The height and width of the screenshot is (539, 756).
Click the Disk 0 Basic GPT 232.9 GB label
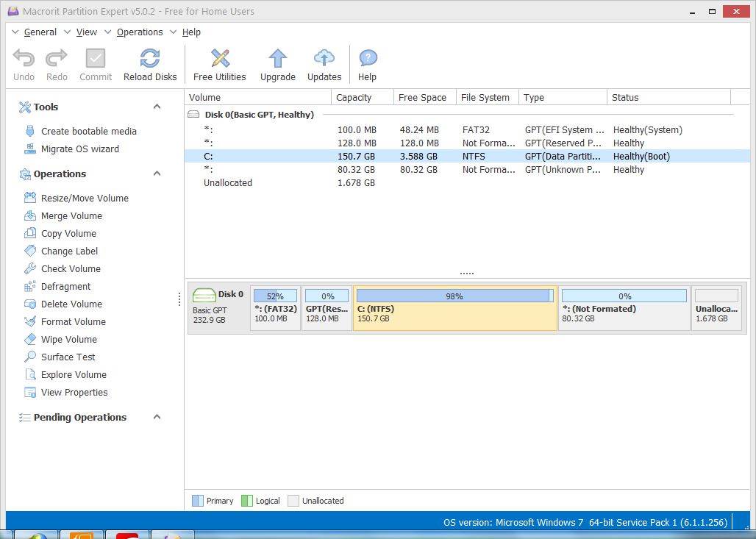[219, 308]
